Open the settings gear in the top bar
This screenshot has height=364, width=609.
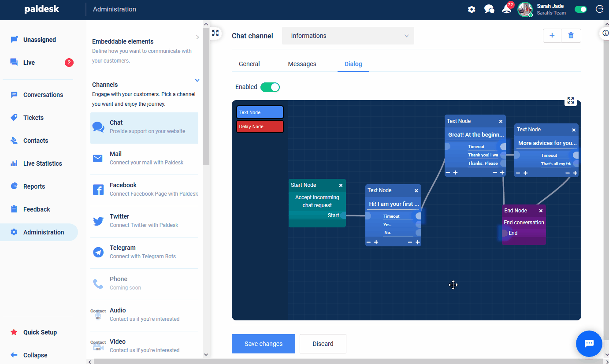click(471, 9)
